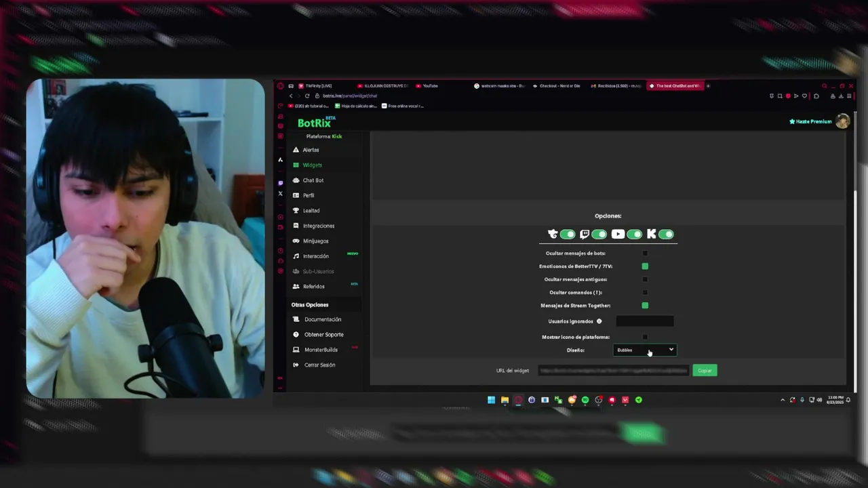Open Lealtad in the sidebar
868x488 pixels.
[307, 210]
